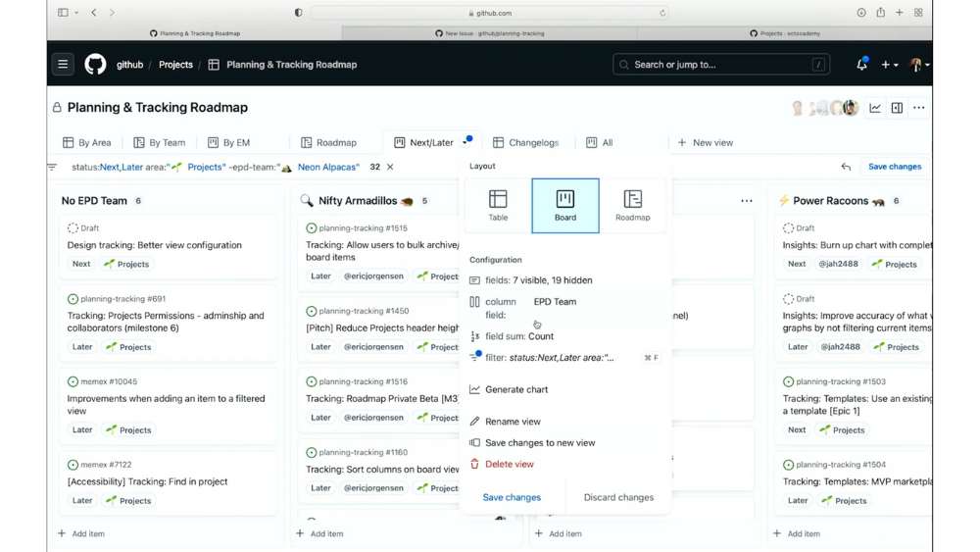Open the Next/Later view options dropdown

tap(465, 142)
